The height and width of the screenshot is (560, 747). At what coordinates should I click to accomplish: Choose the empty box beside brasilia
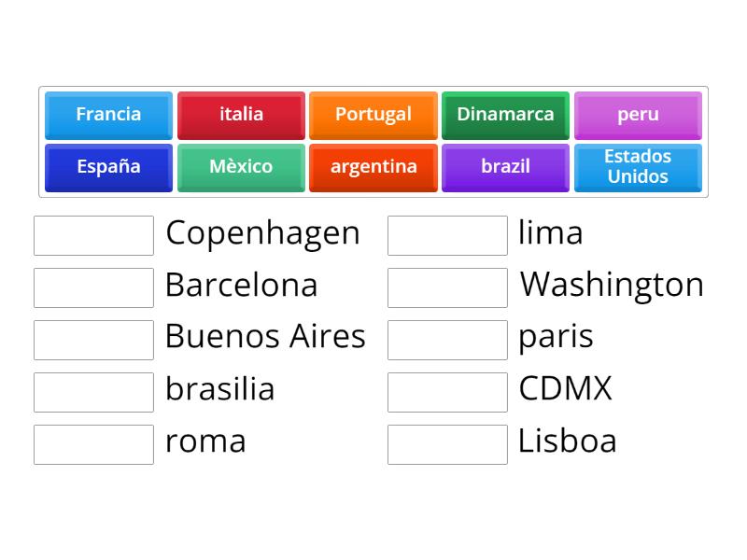coord(93,392)
